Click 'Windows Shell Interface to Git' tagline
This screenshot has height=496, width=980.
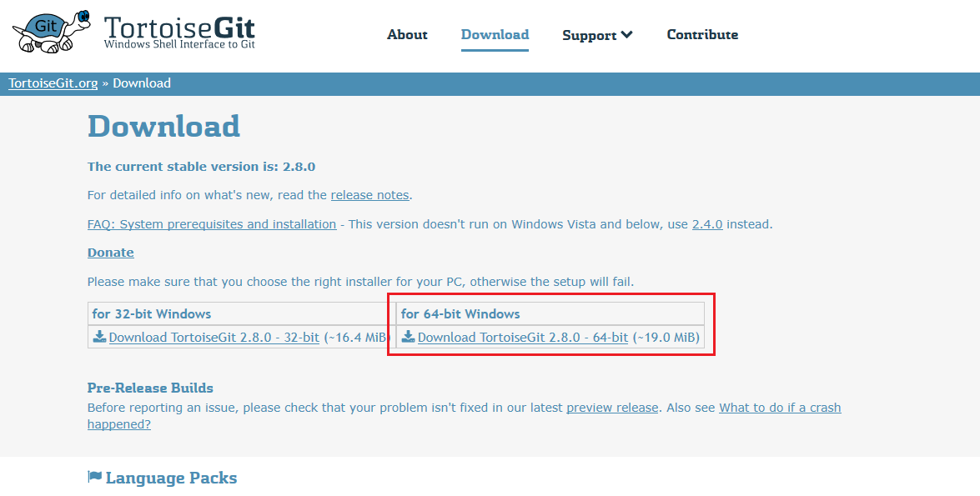click(179, 43)
